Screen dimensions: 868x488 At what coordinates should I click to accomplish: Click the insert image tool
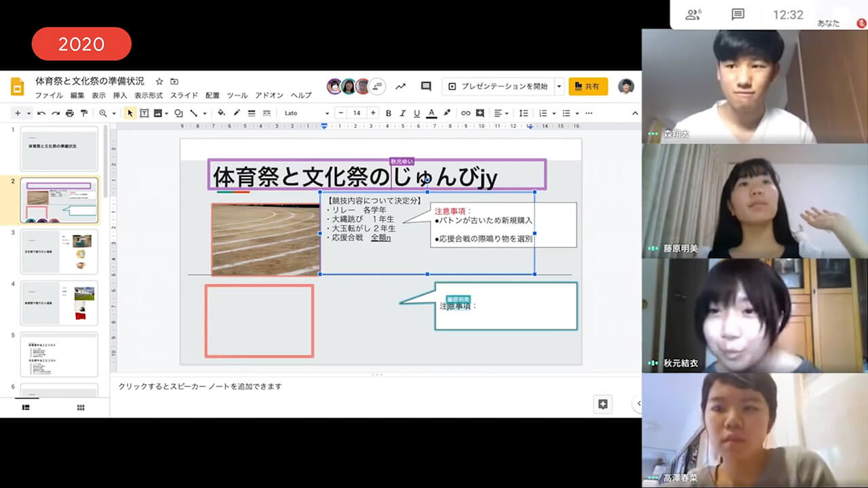tap(158, 113)
